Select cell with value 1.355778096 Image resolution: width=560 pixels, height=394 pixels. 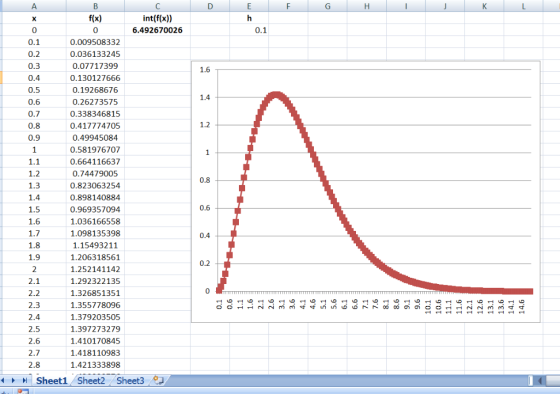coord(95,305)
